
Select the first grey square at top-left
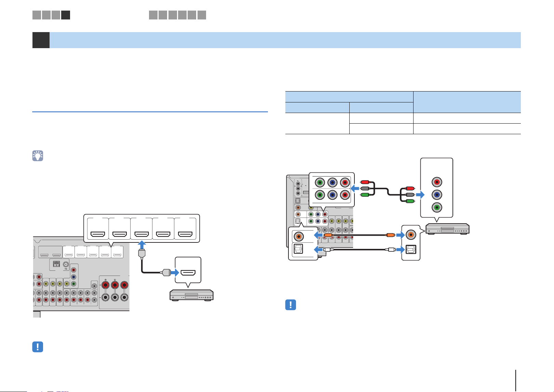click(x=37, y=15)
